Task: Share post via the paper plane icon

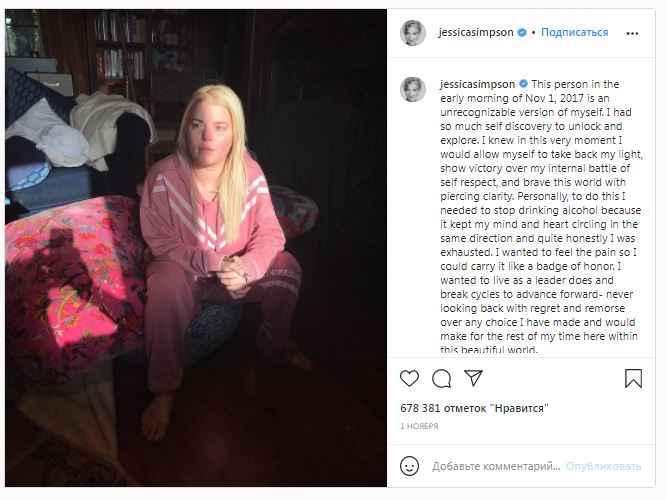Action: pos(473,378)
